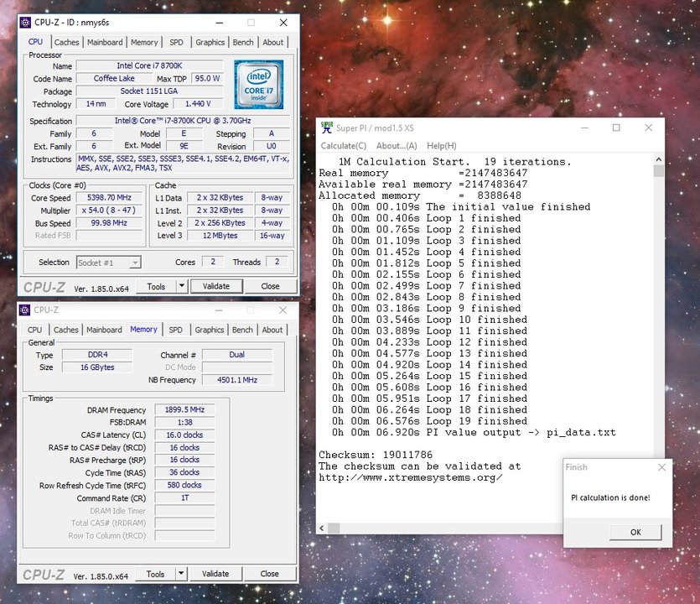This screenshot has height=604, width=700.
Task: Click the Super PI app icon in title bar
Action: (327, 128)
